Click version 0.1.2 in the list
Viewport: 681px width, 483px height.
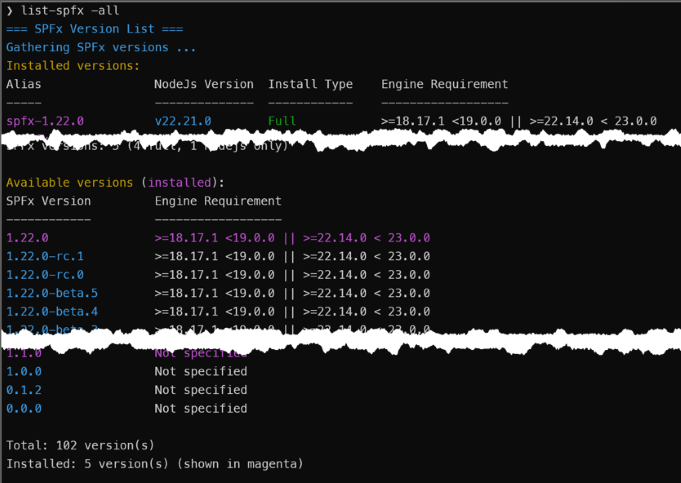pyautogui.click(x=23, y=390)
